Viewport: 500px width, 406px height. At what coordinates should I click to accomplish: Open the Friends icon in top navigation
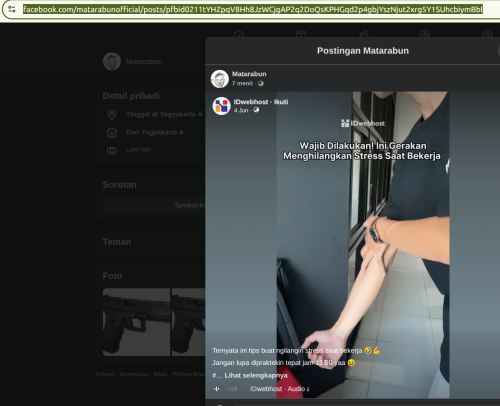[x=363, y=34]
